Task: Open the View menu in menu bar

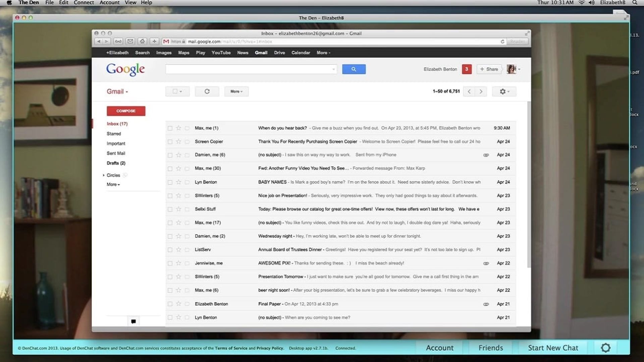Action: [130, 2]
